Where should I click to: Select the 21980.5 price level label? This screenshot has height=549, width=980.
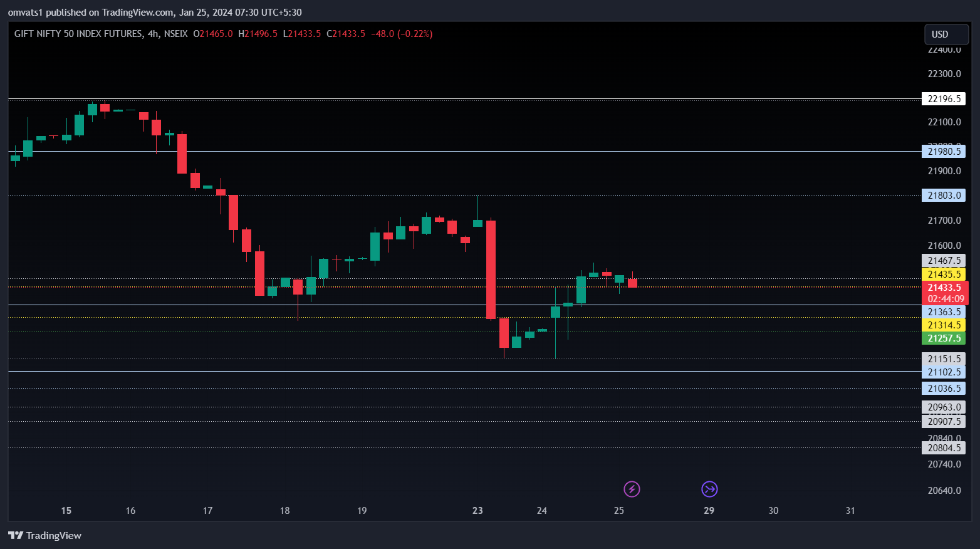pos(944,151)
